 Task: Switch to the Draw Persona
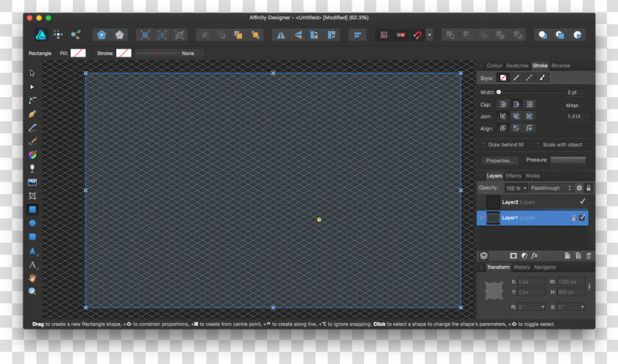(41, 35)
